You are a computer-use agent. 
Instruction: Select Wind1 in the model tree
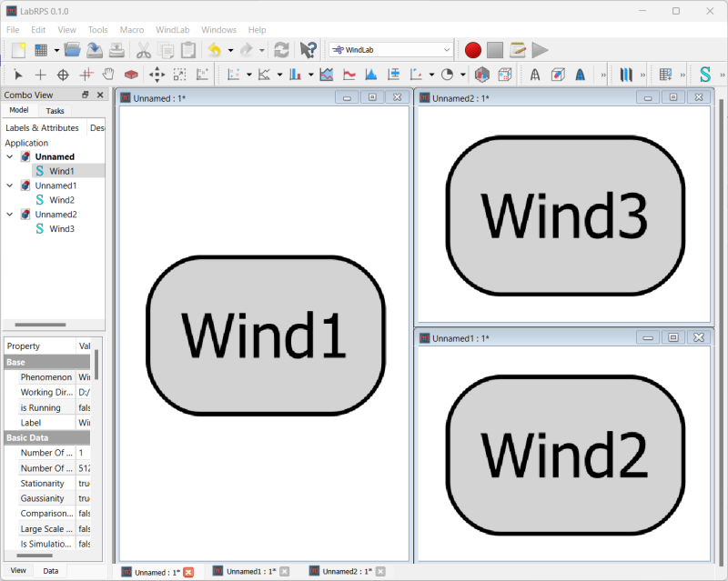tap(62, 171)
